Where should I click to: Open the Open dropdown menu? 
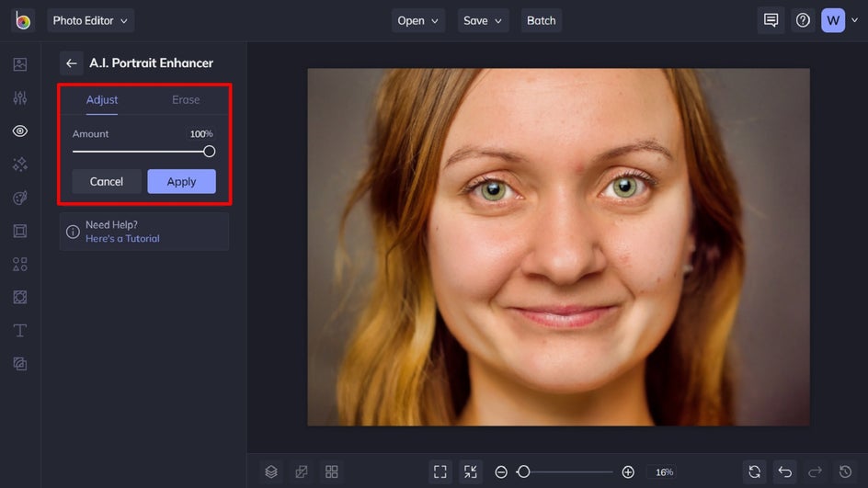click(x=418, y=20)
